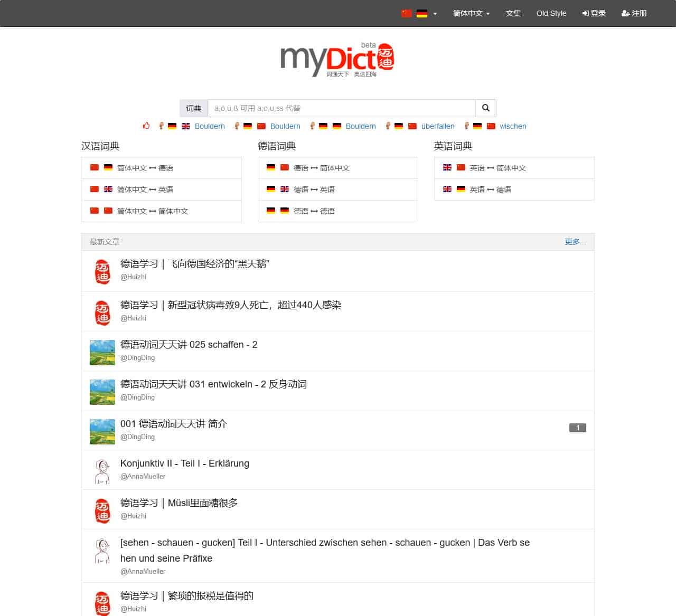
Task: Click @Huizhi under 黑天鹅 article
Action: coord(133,277)
